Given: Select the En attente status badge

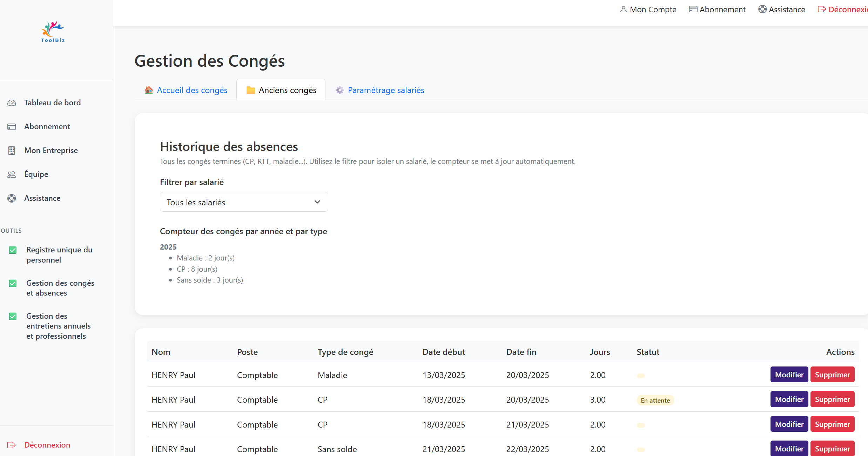Looking at the screenshot, I should tap(655, 400).
